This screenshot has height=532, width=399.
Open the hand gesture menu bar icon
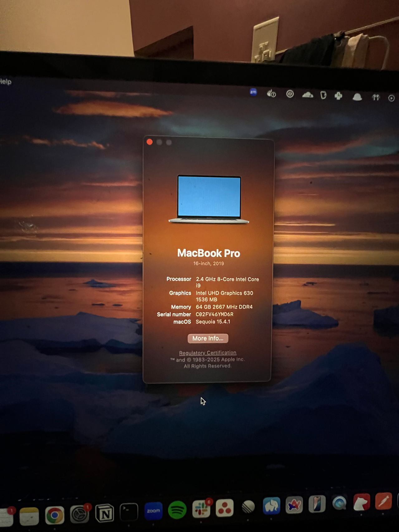(x=271, y=93)
